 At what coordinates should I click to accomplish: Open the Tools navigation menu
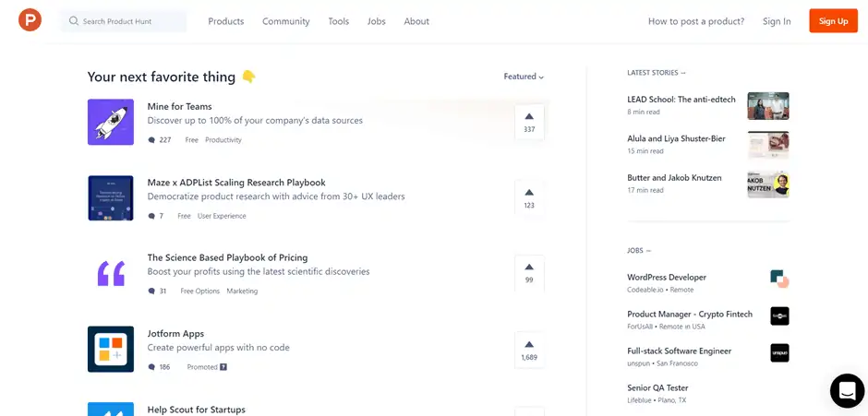click(338, 21)
